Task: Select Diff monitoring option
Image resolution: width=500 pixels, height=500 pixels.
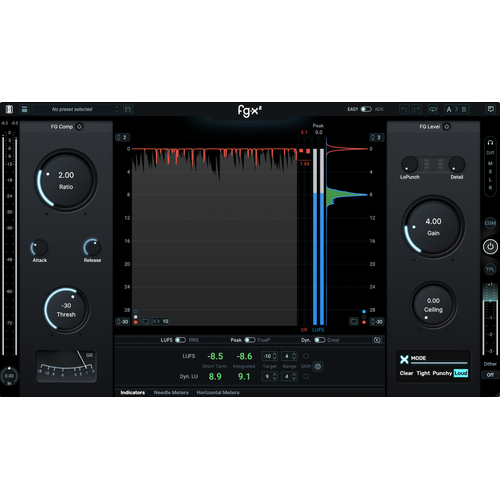Action: (x=490, y=153)
